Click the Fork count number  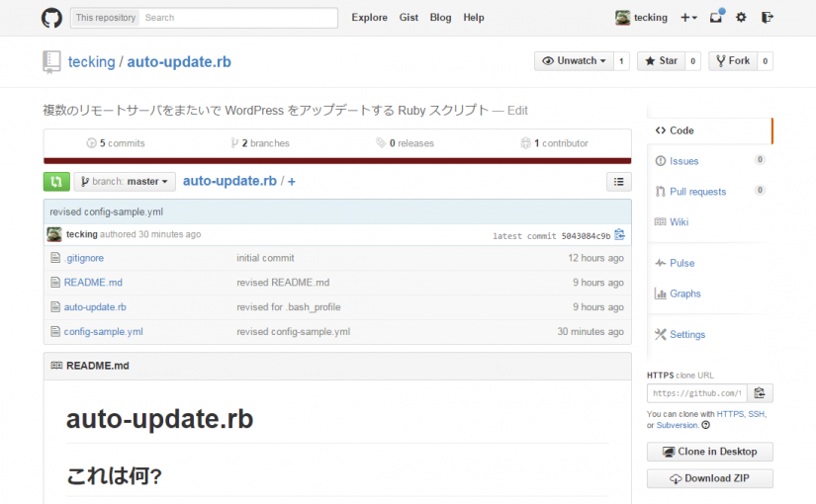[765, 61]
